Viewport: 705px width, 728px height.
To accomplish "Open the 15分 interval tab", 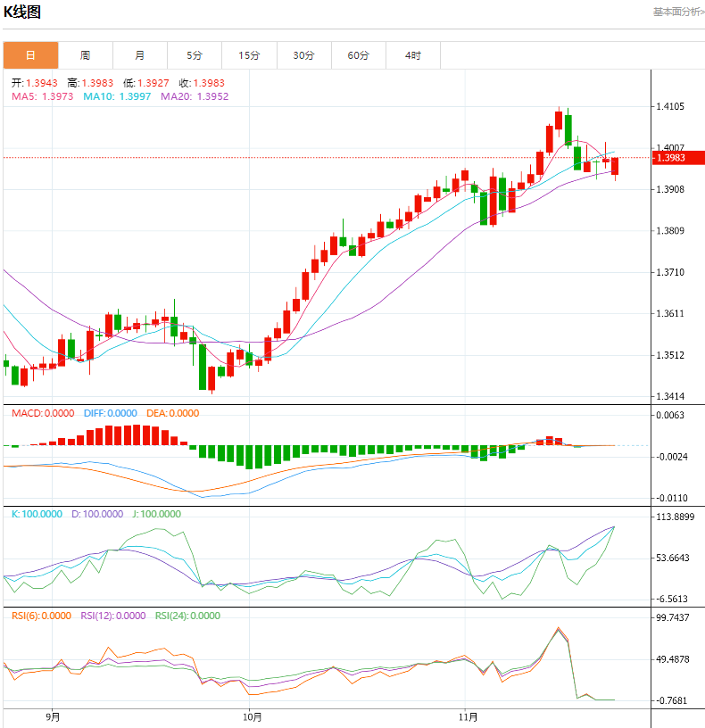I will pos(249,55).
